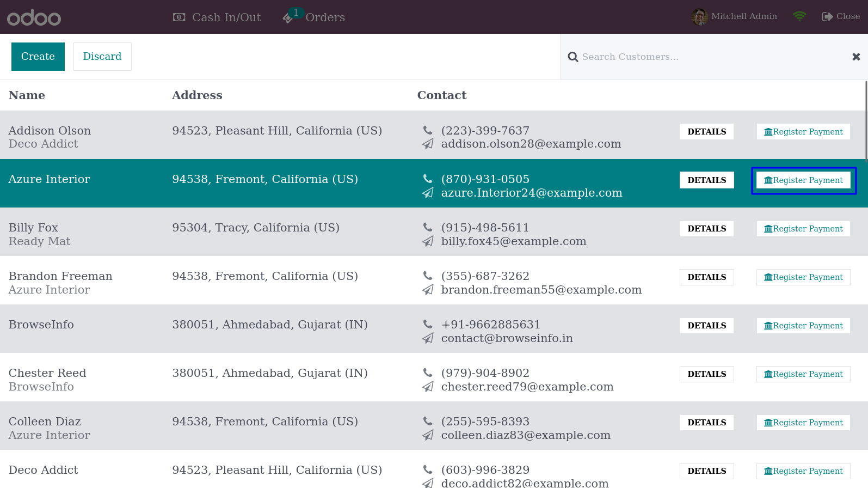Click phone number (979)-904-8902
The height and width of the screenshot is (488, 868).
(485, 373)
